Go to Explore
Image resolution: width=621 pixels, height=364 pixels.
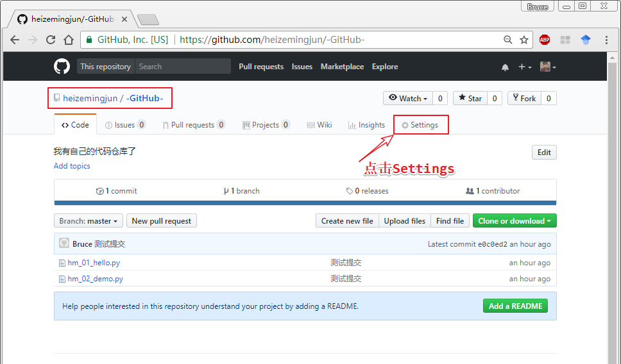384,67
